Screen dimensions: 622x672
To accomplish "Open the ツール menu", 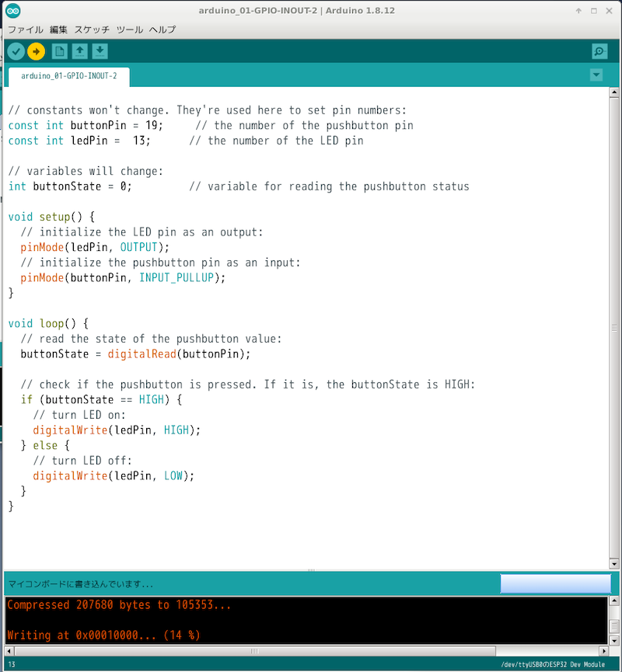I will point(130,30).
